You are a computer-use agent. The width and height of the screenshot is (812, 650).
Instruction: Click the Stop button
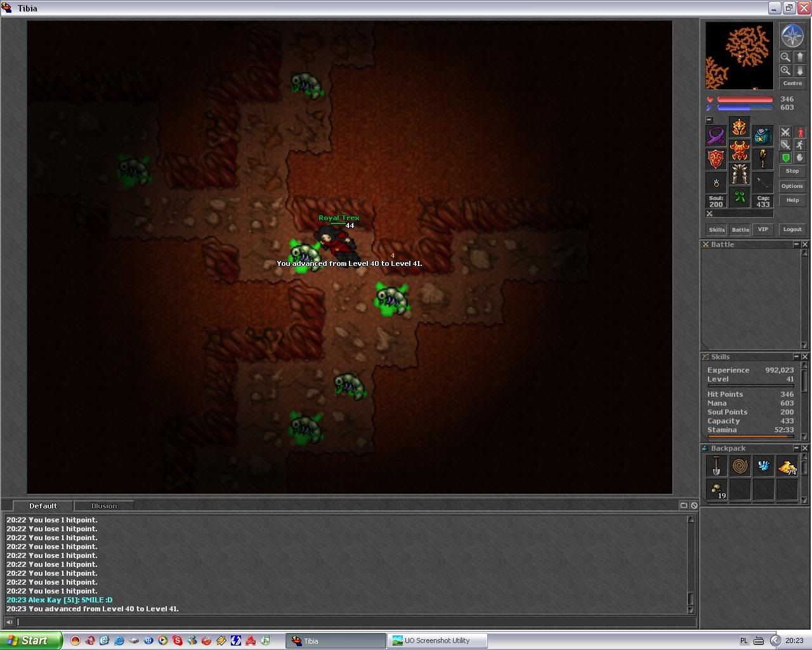(x=792, y=171)
